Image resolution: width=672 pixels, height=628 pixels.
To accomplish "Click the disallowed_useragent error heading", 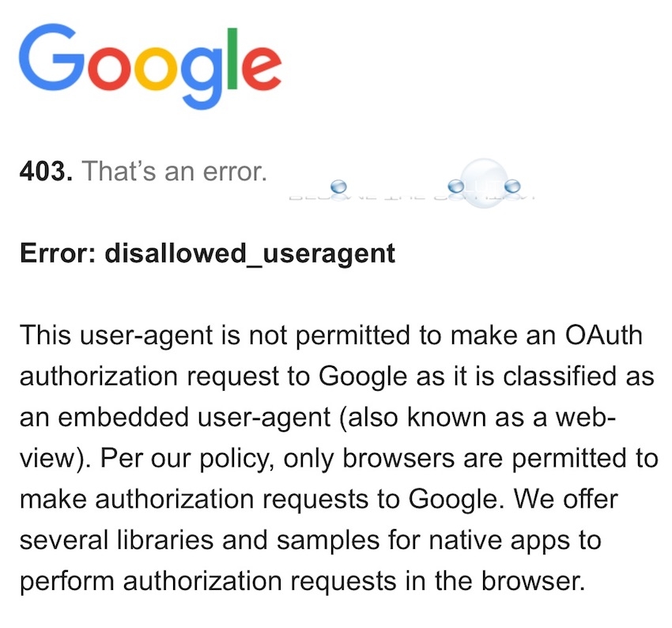I will coord(207,254).
